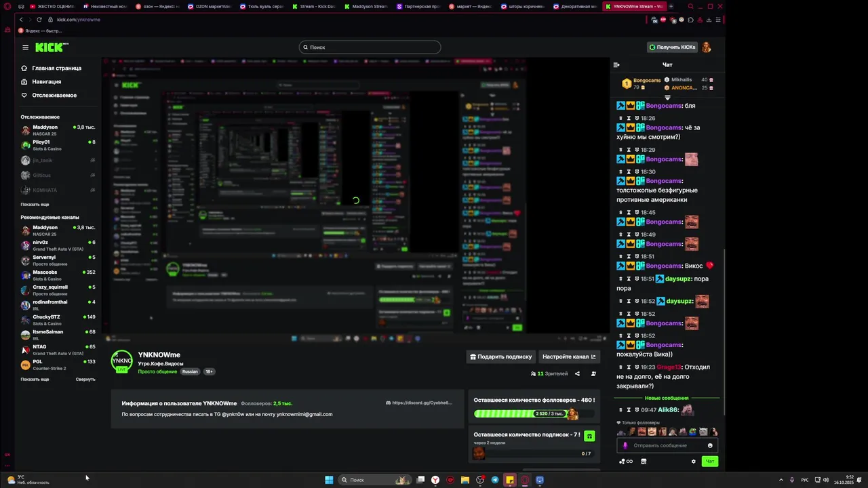Reload the page with the browser refresh button

pyautogui.click(x=39, y=20)
